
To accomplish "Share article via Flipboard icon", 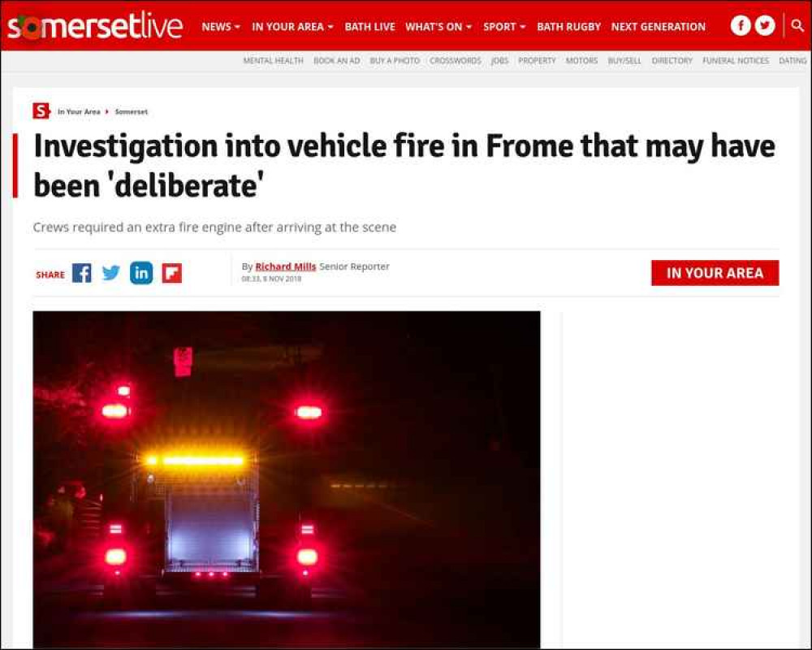I will pos(172,273).
